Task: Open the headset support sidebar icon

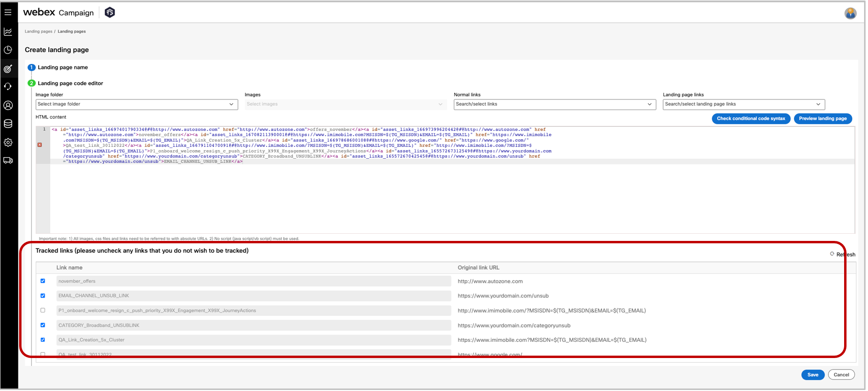Action: tap(8, 87)
